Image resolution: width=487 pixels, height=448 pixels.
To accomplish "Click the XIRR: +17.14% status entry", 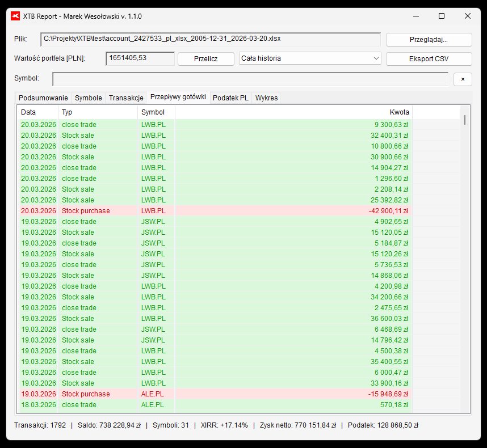I will coord(224,425).
